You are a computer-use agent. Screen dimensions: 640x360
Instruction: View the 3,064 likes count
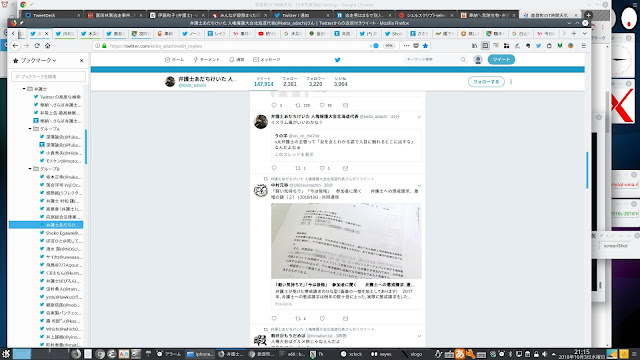click(x=340, y=82)
